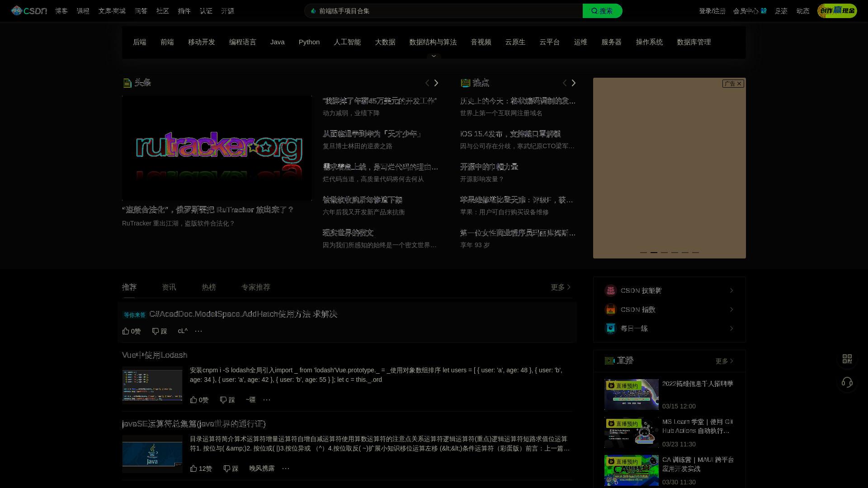The height and width of the screenshot is (488, 868).
Task: Show previous 头条 headlines with left arrow
Action: (427, 83)
